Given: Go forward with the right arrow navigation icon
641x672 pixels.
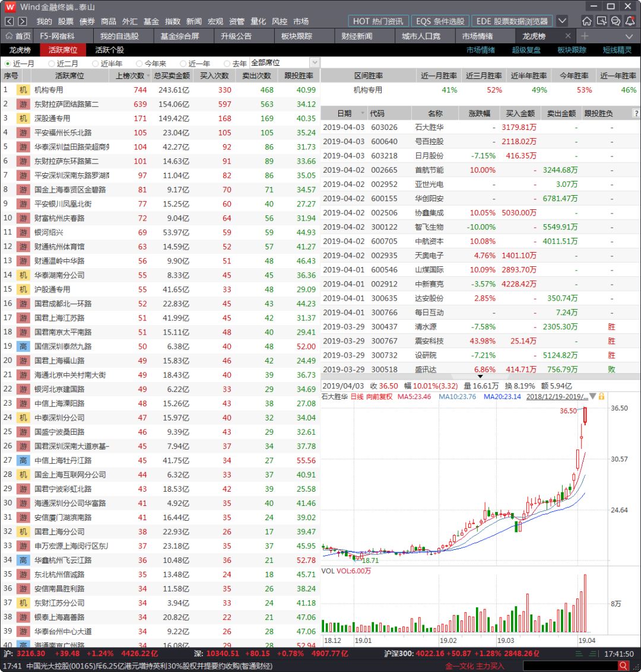Looking at the screenshot, I should [23, 21].
